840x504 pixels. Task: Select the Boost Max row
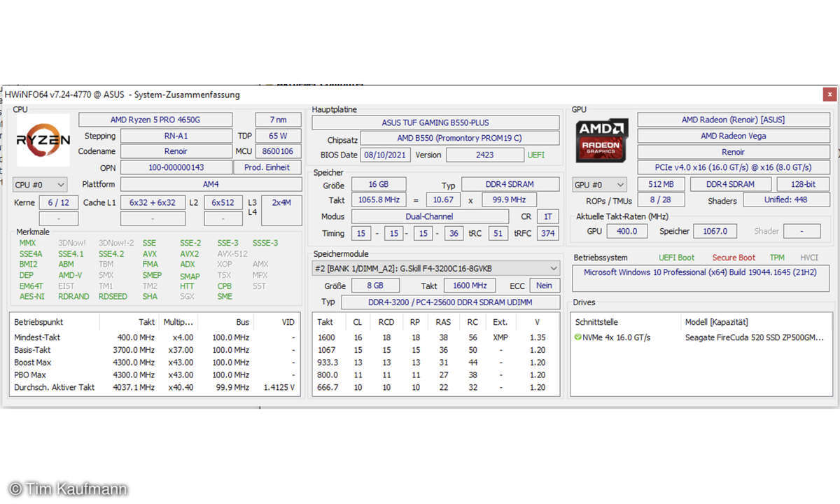155,363
